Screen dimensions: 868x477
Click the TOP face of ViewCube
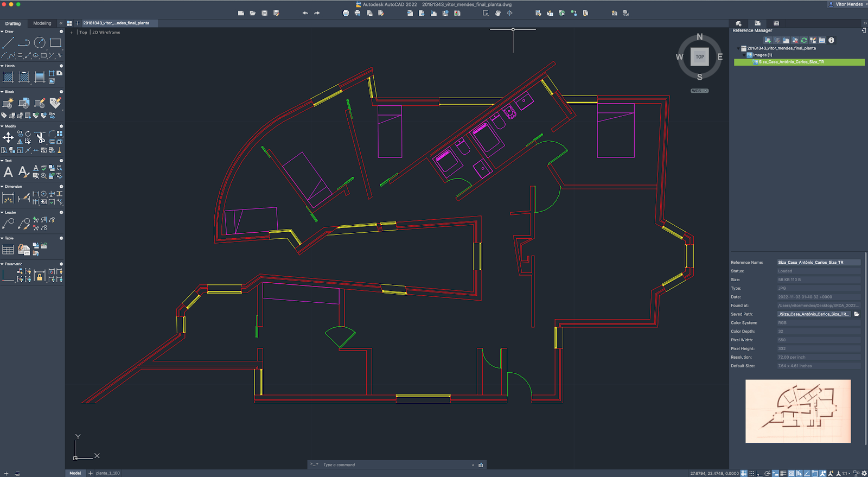click(700, 56)
